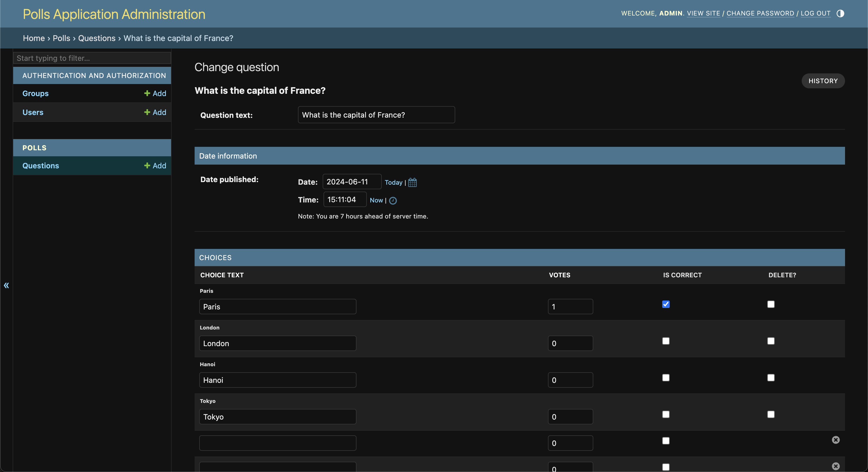The height and width of the screenshot is (472, 868).
Task: Open the calendar date picker icon
Action: [x=412, y=182]
